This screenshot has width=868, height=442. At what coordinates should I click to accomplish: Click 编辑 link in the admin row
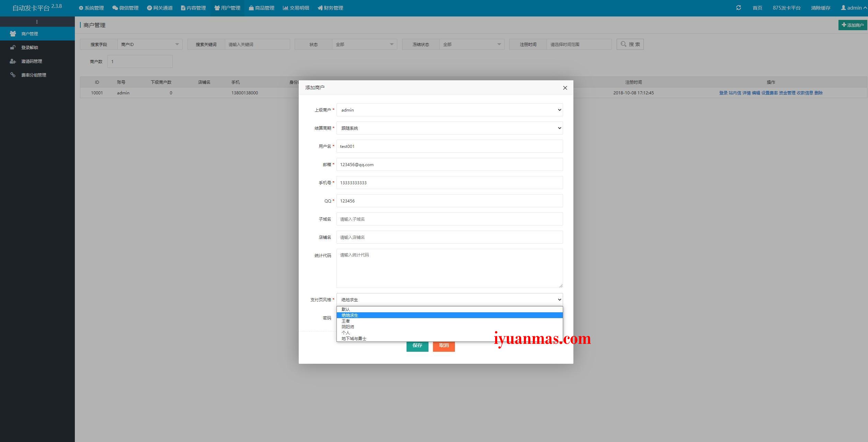[x=756, y=93]
